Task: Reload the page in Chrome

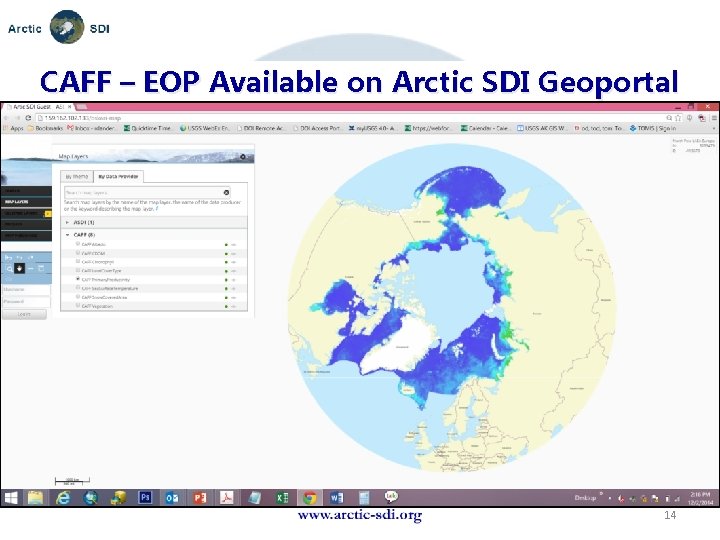Action: pyautogui.click(x=28, y=118)
